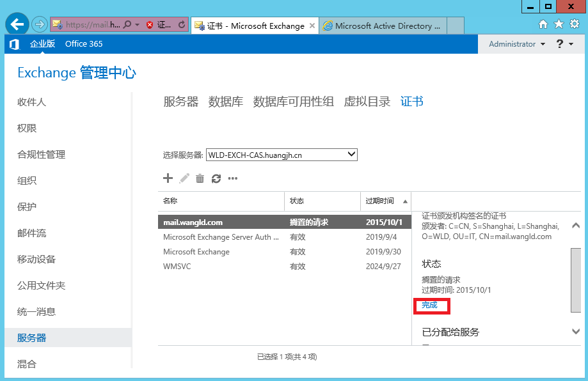The image size is (588, 381).
Task: Open 权限 in the left navigation
Action: [x=27, y=128]
